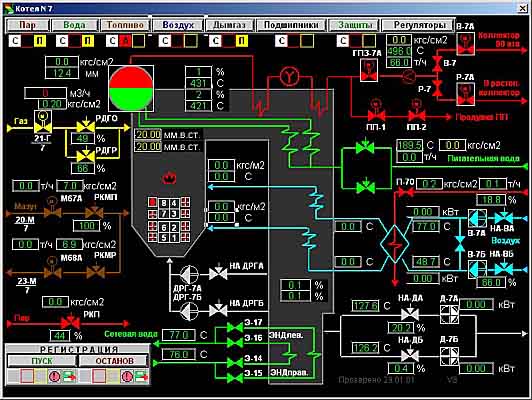
Task: Select the ПП-1 blowdown valve
Action: tap(376, 111)
